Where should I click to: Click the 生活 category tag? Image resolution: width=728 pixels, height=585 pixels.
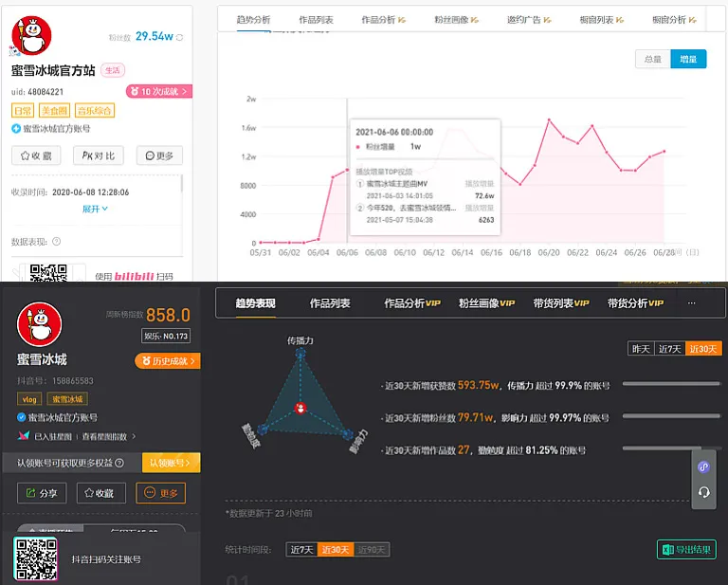pos(113,70)
